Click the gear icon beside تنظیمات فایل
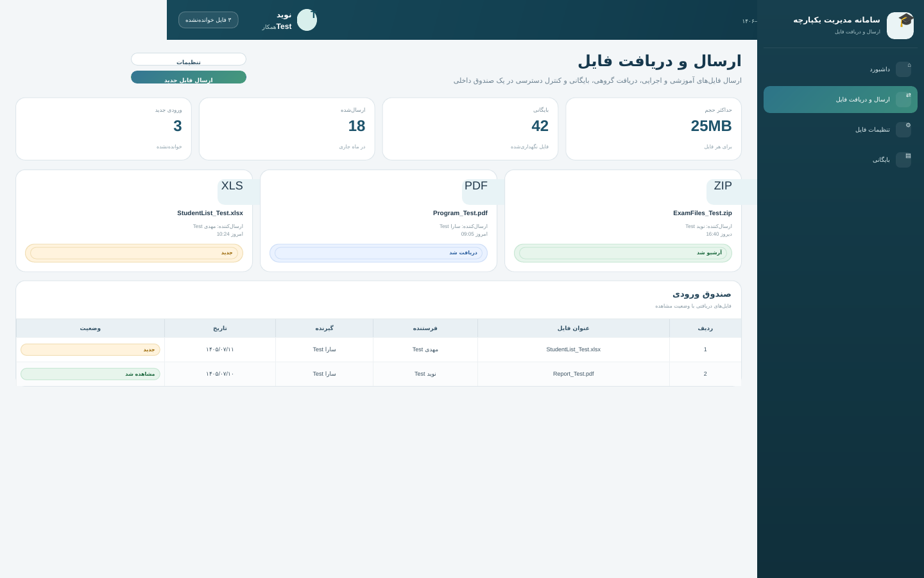The width and height of the screenshot is (924, 578). tap(903, 130)
